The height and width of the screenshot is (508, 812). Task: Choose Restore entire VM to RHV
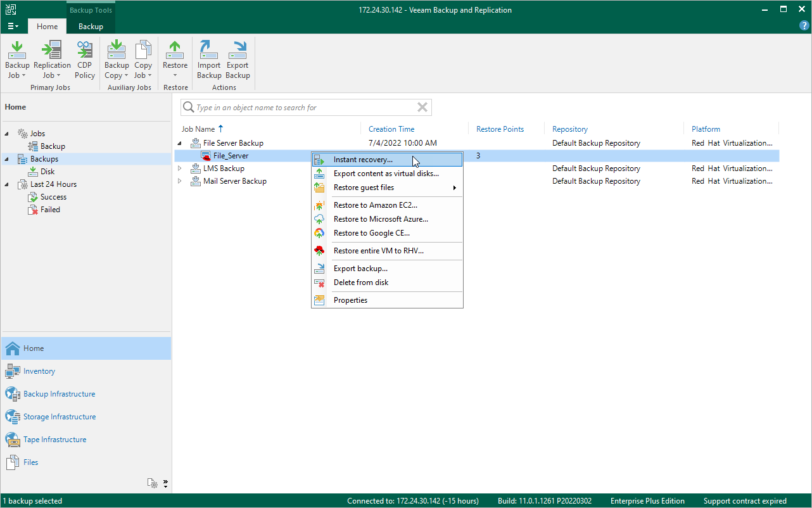point(379,251)
